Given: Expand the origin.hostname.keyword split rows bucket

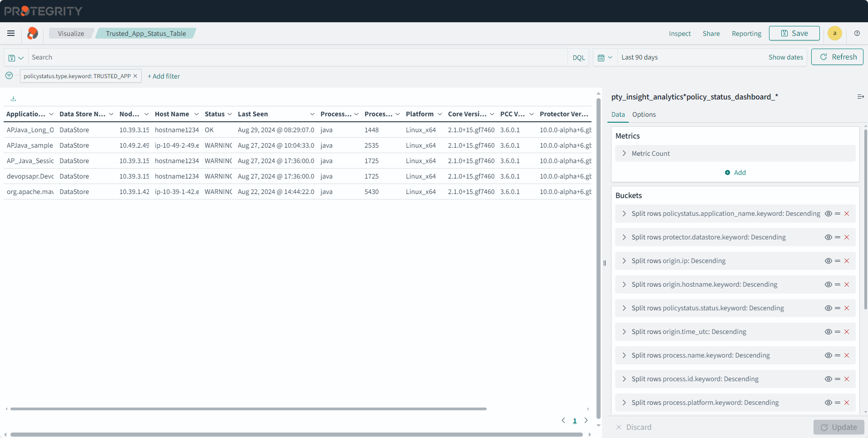Looking at the screenshot, I should point(624,284).
